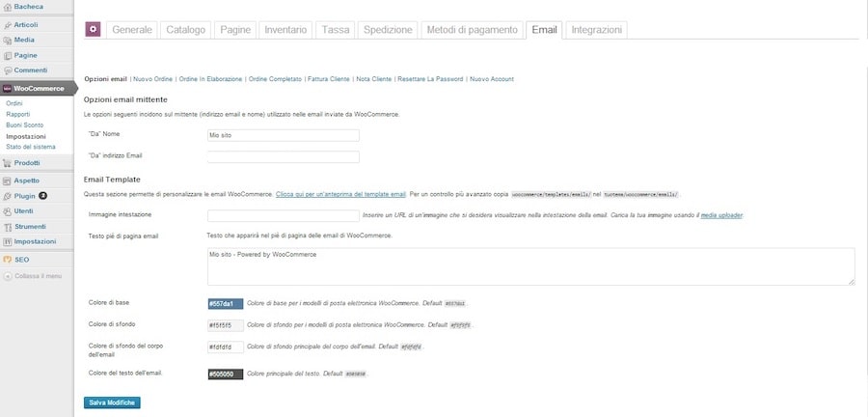868x417 pixels.
Task: Open the email body background color picker
Action: tap(226, 347)
